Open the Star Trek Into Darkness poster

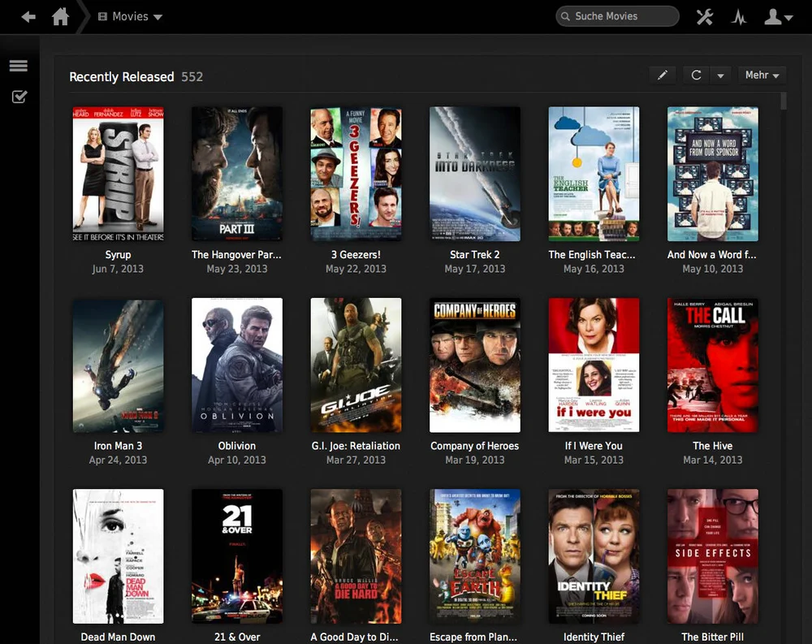coord(475,174)
